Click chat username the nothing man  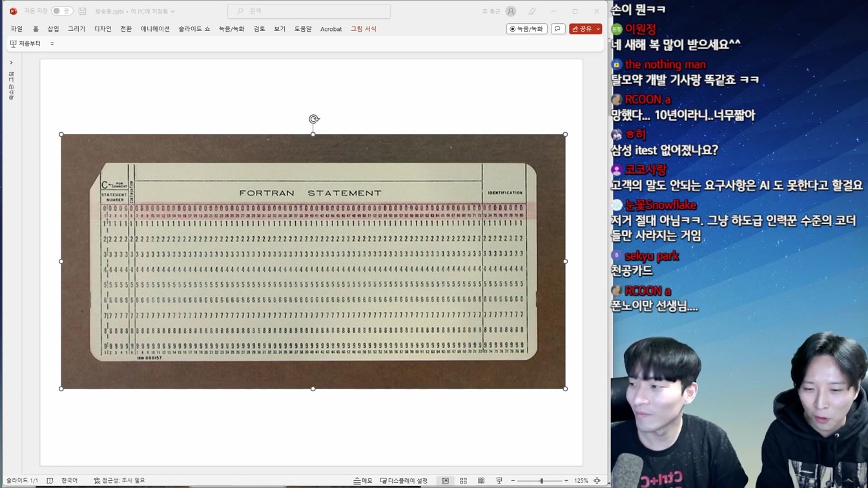(665, 65)
